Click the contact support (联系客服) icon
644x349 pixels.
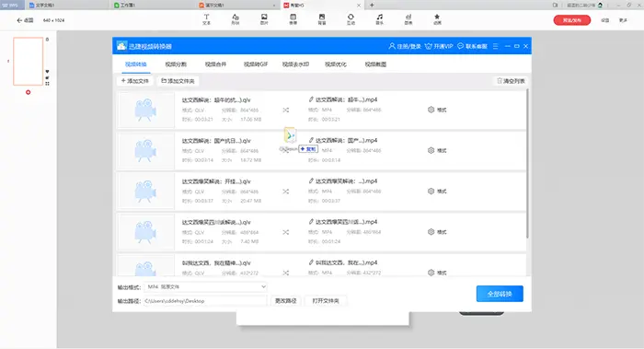[460, 46]
